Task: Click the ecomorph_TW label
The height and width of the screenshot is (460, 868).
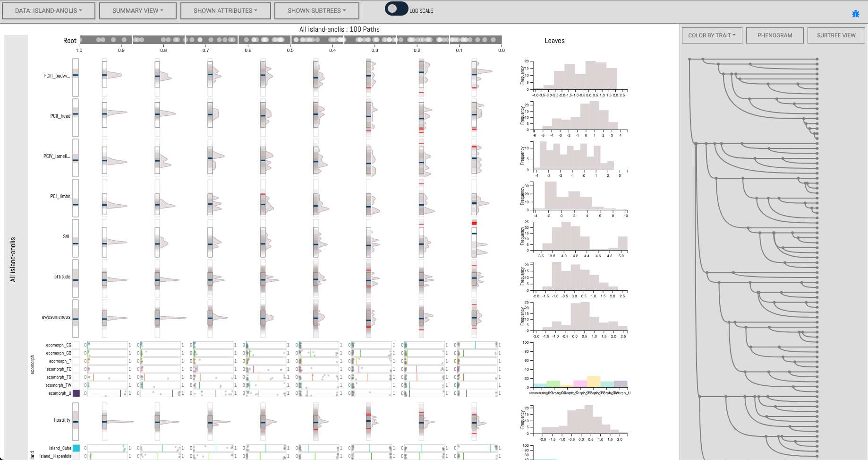Action: click(59, 385)
